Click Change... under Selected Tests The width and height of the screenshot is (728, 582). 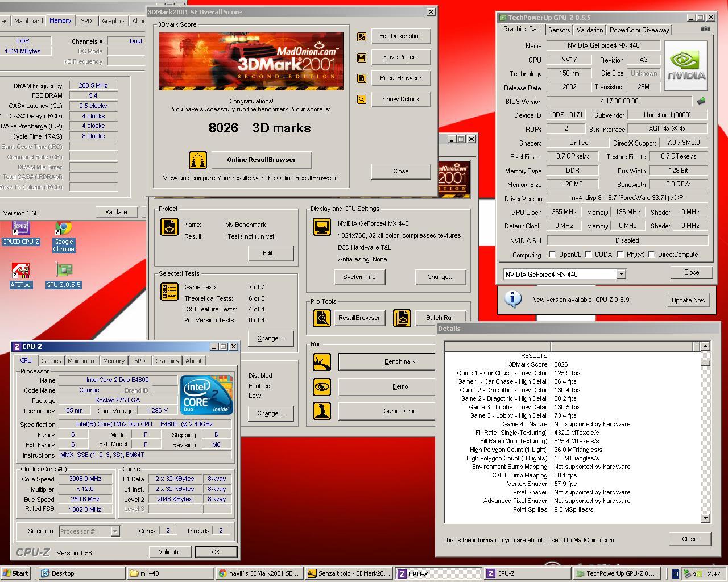270,339
